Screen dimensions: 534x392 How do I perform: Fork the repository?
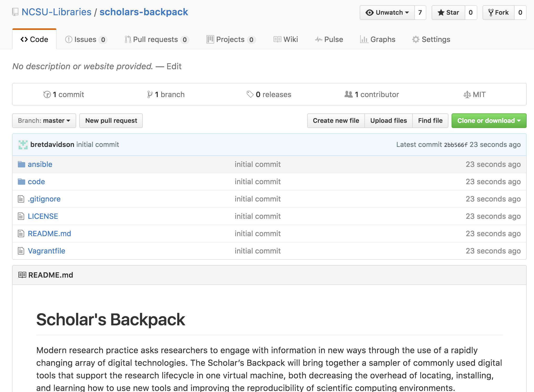tap(498, 13)
